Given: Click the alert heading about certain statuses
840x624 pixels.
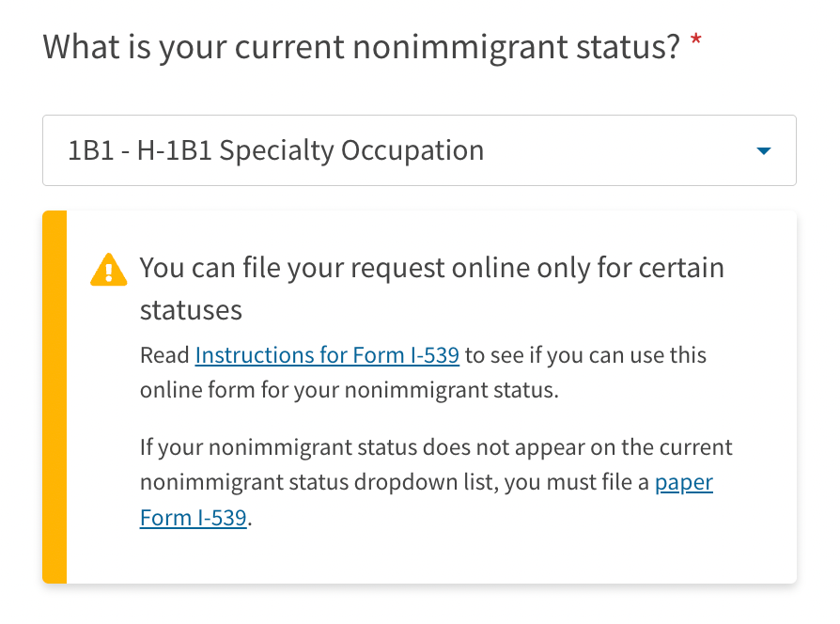Looking at the screenshot, I should [x=431, y=269].
